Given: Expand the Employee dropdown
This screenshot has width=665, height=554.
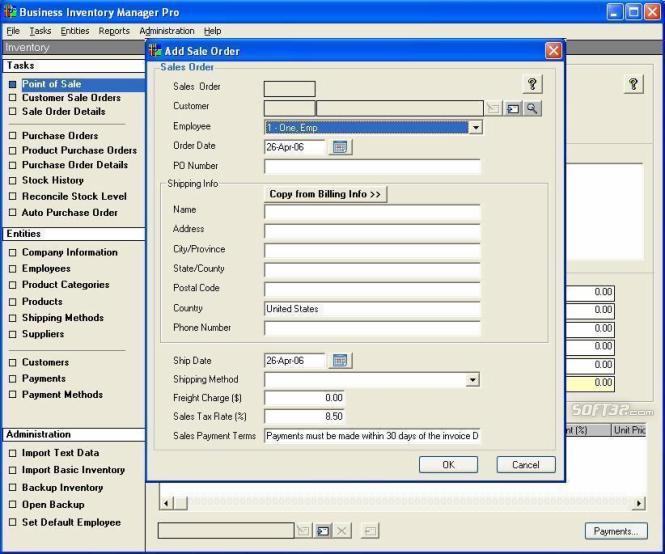Looking at the screenshot, I should [475, 127].
